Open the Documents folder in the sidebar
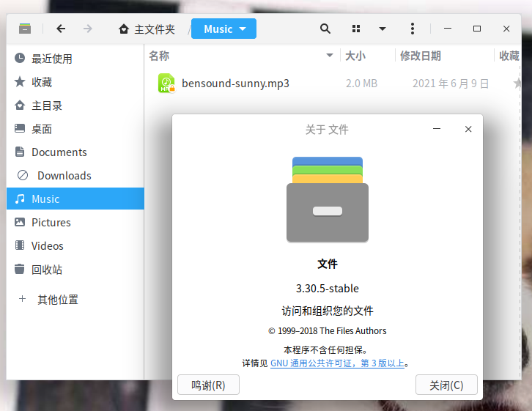The height and width of the screenshot is (411, 532). pos(75,152)
